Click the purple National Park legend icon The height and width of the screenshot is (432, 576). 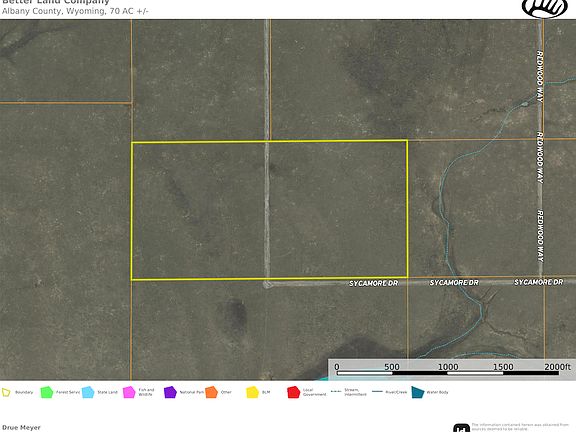click(170, 392)
